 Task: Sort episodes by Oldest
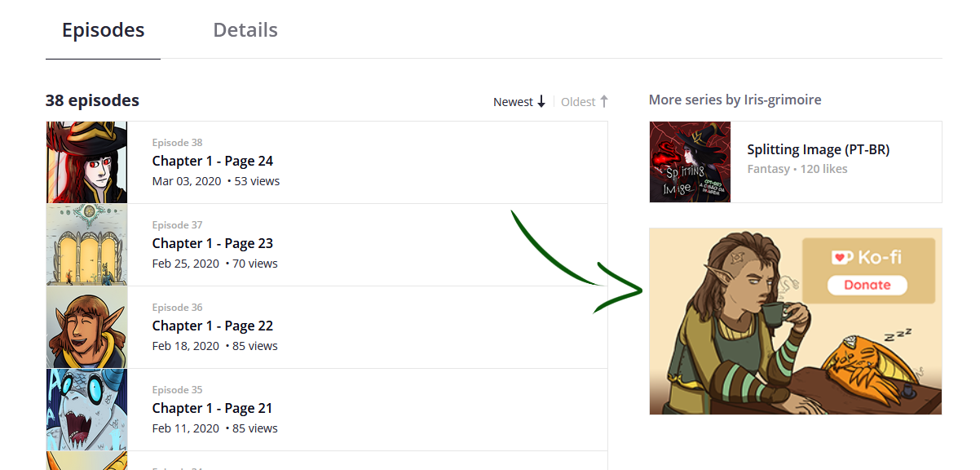pyautogui.click(x=578, y=102)
